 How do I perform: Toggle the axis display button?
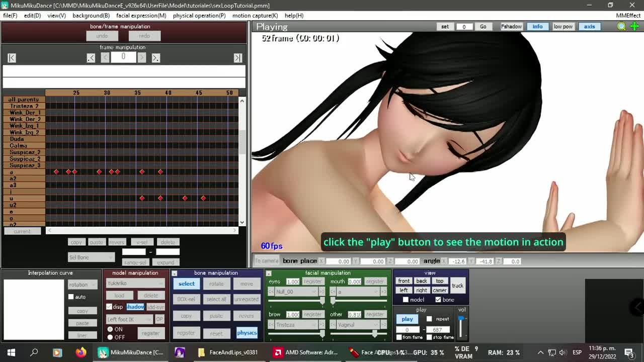click(x=589, y=27)
